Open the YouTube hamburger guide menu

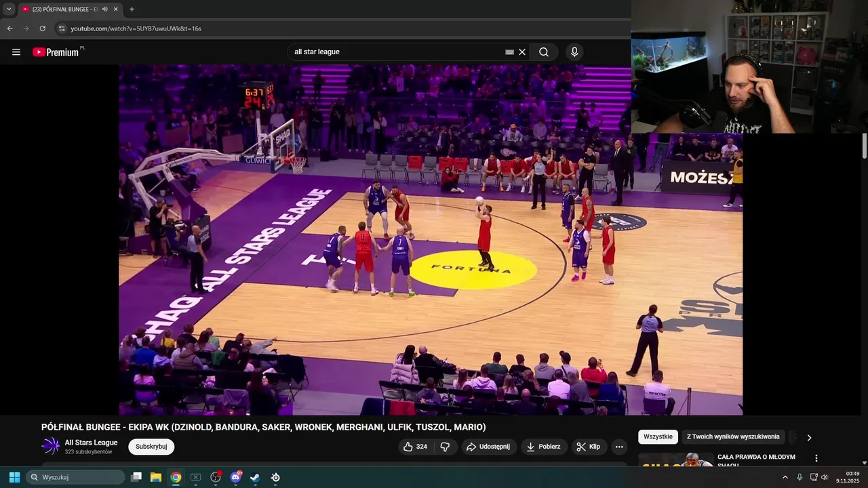click(x=16, y=52)
